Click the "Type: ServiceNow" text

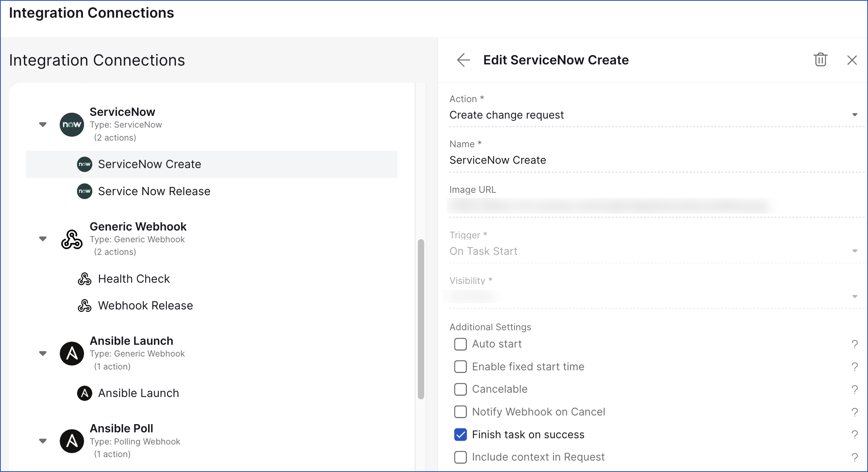[126, 125]
